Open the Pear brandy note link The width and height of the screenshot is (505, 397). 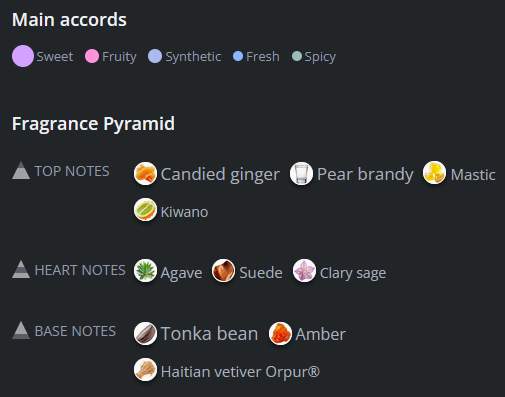tap(365, 174)
